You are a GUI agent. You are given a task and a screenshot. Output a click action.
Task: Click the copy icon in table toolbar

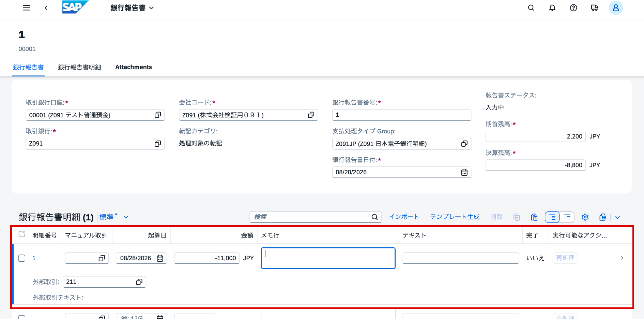(517, 217)
